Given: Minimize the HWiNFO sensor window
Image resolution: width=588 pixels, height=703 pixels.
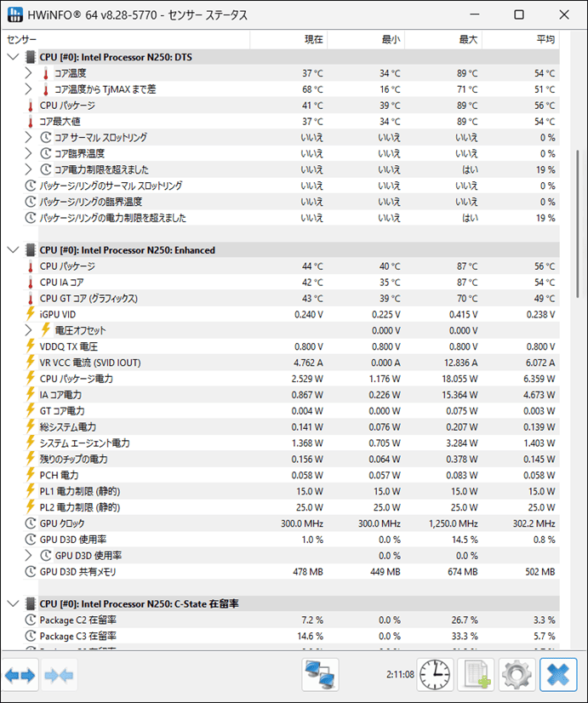Looking at the screenshot, I should coord(475,14).
